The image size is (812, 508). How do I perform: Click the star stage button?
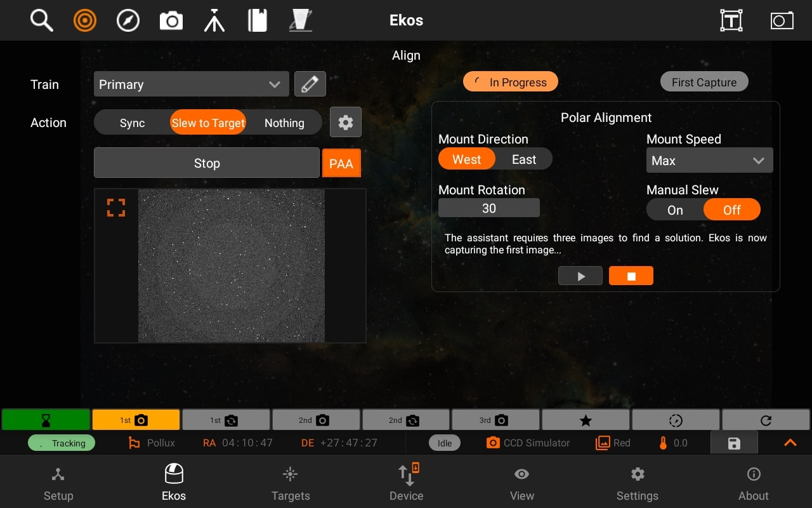pos(586,420)
